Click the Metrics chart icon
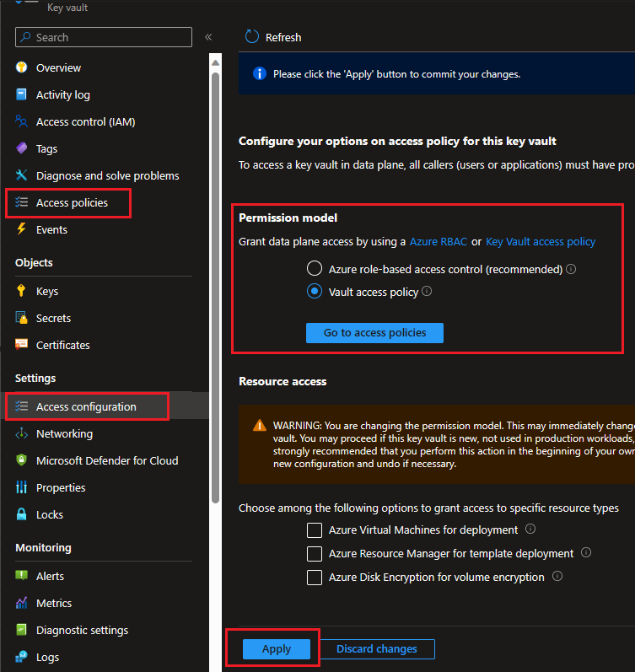This screenshot has width=635, height=672. (21, 603)
